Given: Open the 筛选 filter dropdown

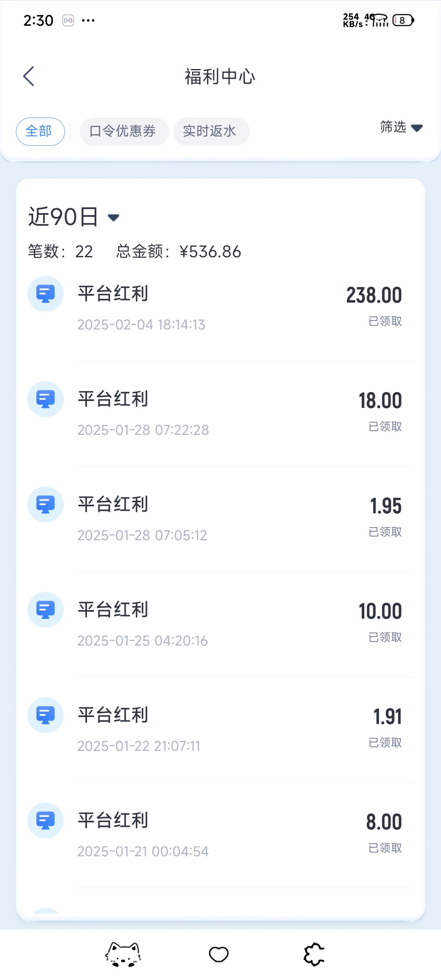Looking at the screenshot, I should [401, 127].
